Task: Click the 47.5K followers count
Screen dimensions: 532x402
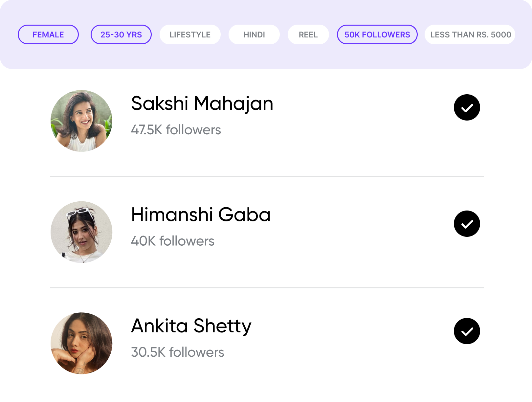Action: pyautogui.click(x=176, y=130)
